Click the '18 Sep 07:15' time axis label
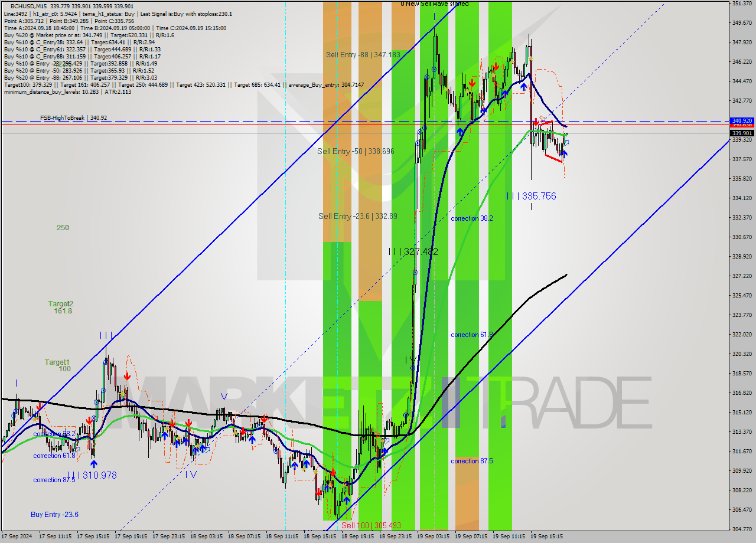This screenshot has width=756, height=543. tap(244, 537)
